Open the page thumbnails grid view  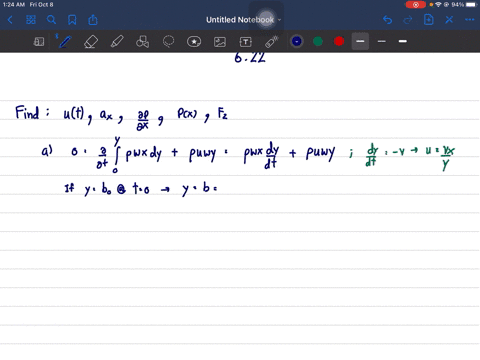31,20
